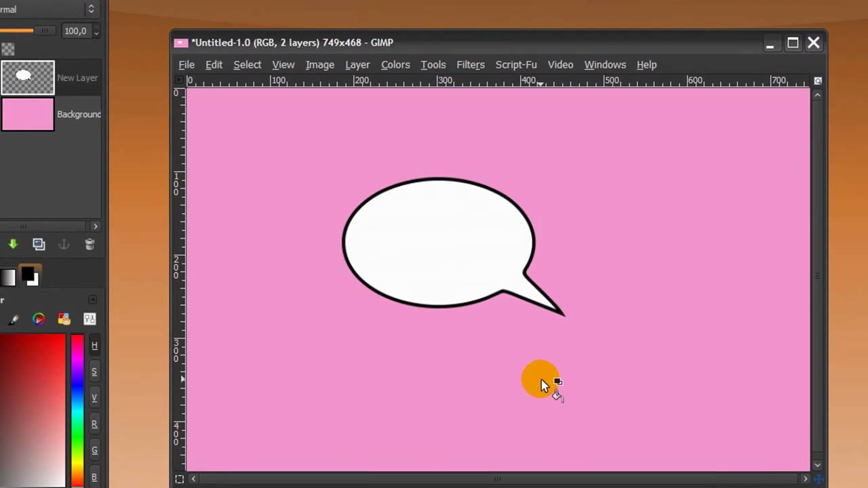The image size is (868, 488).
Task: Click canvas horizontal scrollbar left arrow
Action: tap(193, 479)
